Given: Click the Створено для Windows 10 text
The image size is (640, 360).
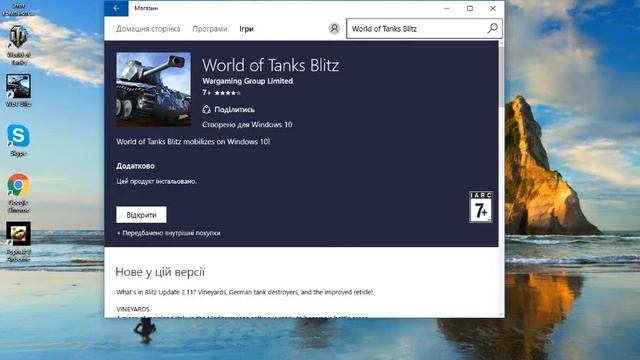Looking at the screenshot, I should 247,124.
